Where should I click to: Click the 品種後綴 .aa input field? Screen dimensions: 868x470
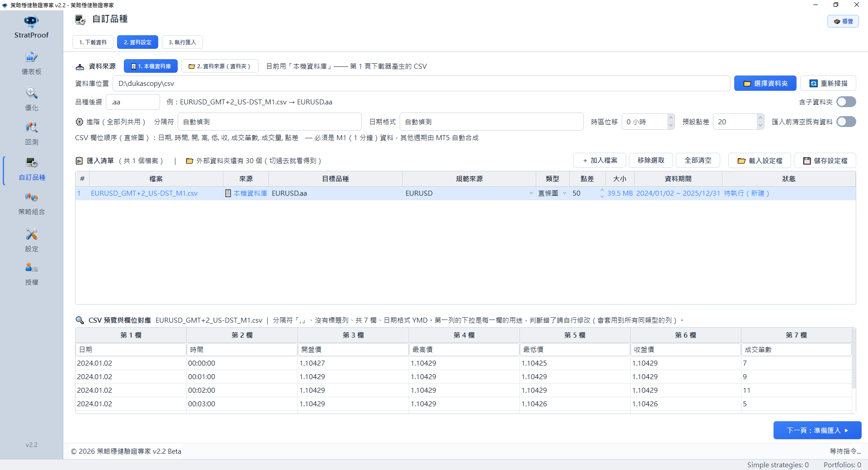click(x=133, y=102)
